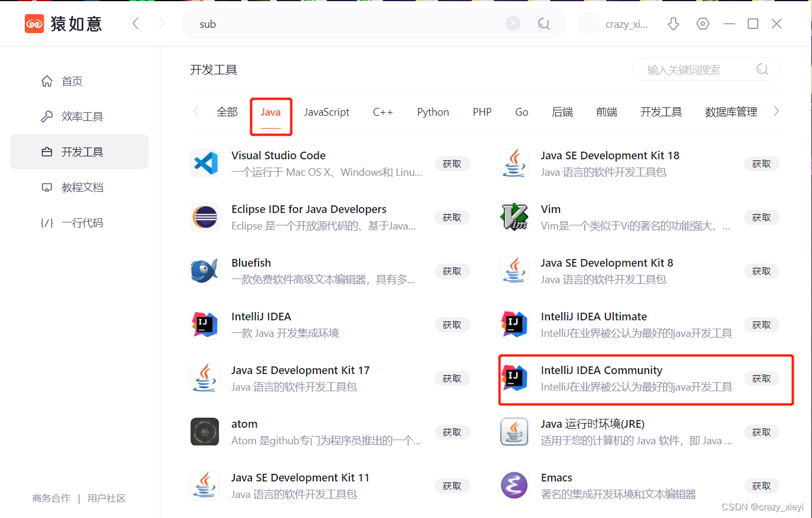Image resolution: width=812 pixels, height=518 pixels.
Task: Switch to the Go tab
Action: coord(522,112)
